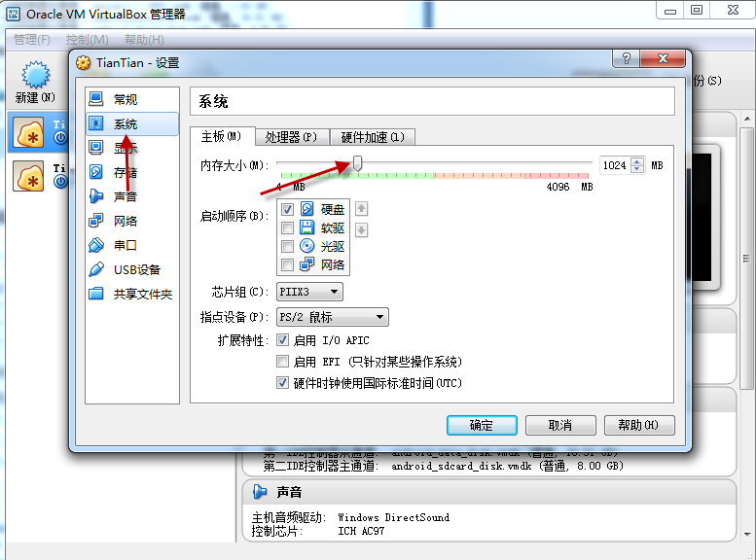Open the 串口 settings category
This screenshot has width=756, height=560.
pyautogui.click(x=131, y=245)
